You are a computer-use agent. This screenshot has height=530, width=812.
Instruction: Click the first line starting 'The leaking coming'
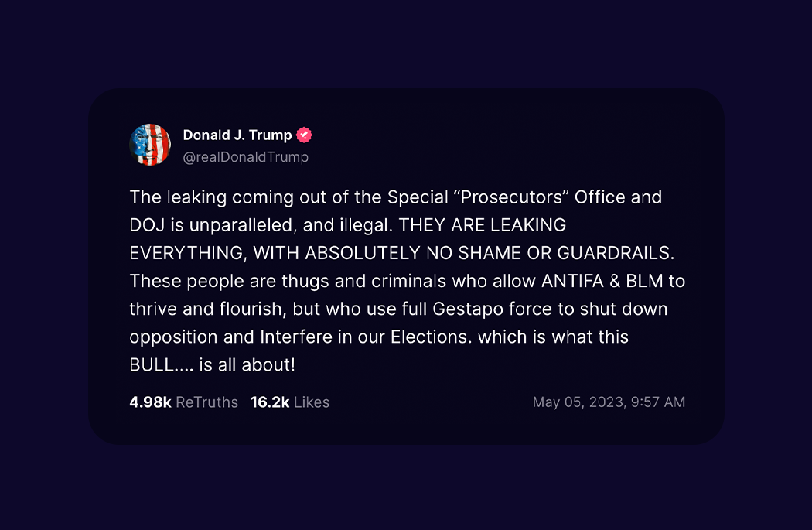[396, 197]
